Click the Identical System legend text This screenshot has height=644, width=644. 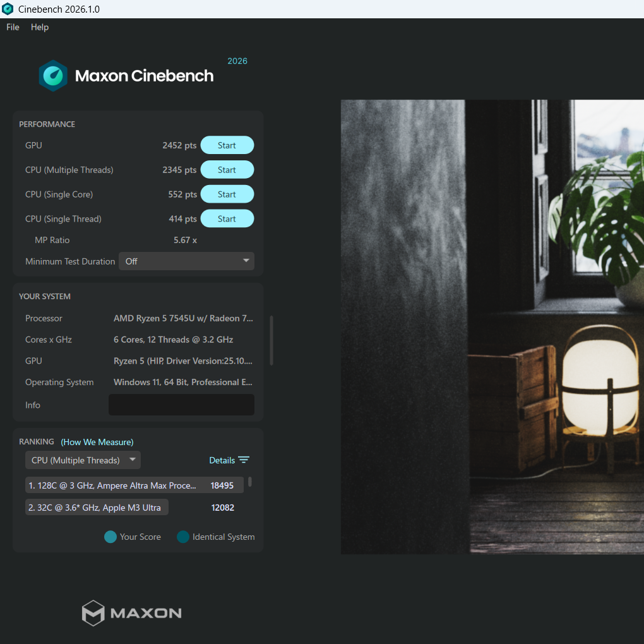pos(224,537)
